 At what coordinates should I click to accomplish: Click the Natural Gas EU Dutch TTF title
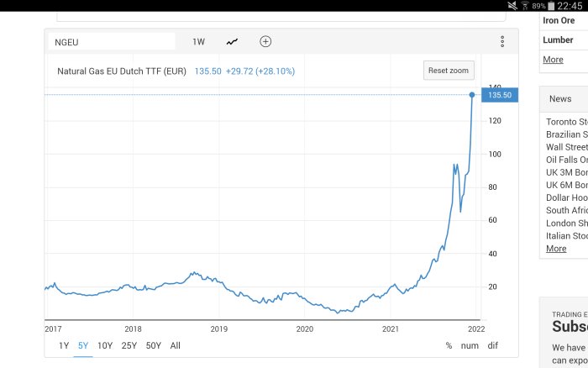click(122, 71)
